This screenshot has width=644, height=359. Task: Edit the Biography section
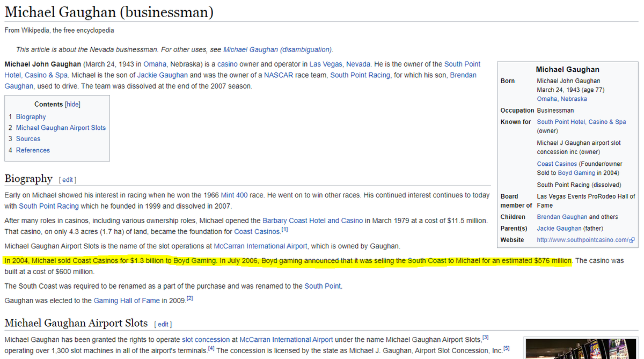point(68,179)
